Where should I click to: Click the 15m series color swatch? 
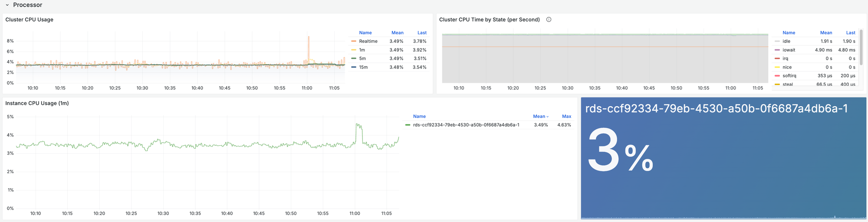coord(354,67)
